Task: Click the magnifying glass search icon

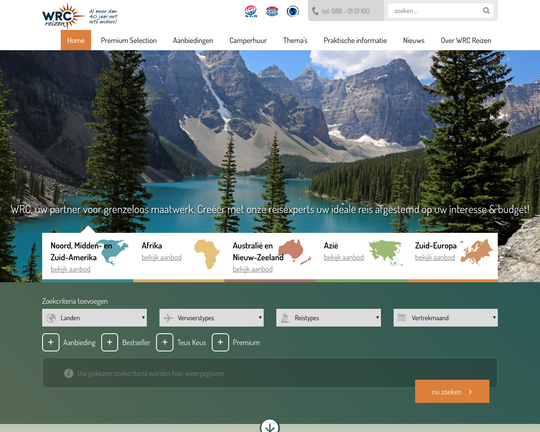Action: [x=486, y=11]
